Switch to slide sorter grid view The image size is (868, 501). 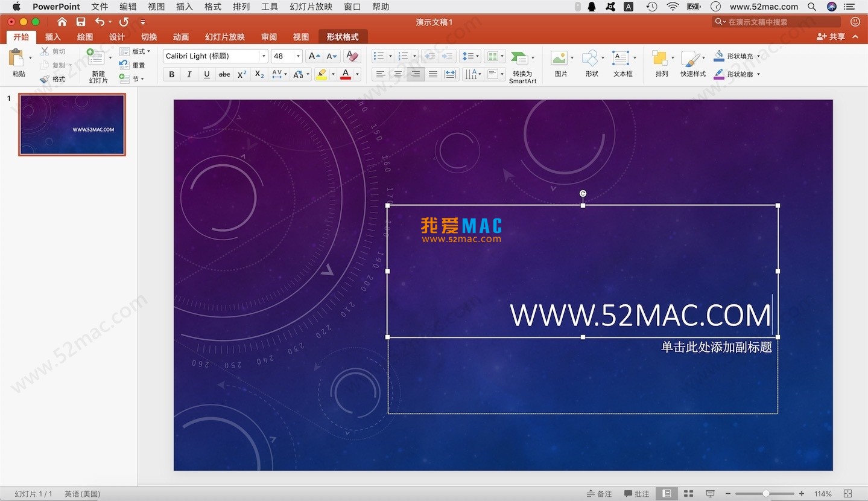688,494
